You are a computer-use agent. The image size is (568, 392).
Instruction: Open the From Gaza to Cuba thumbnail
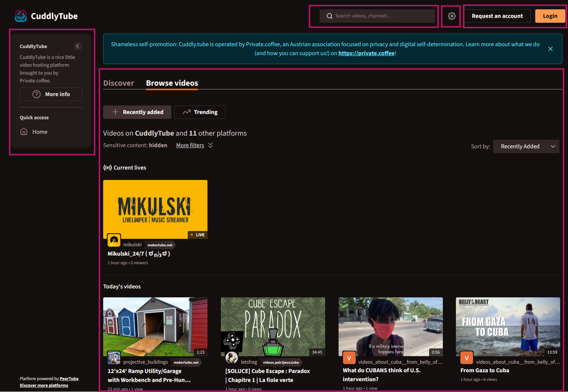pos(508,326)
